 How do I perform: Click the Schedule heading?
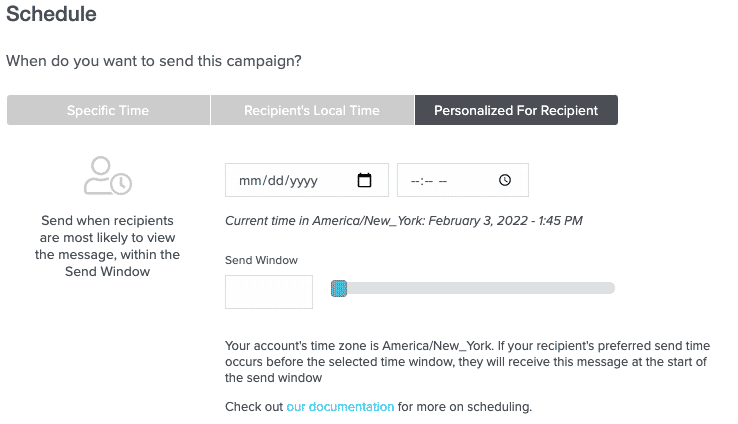pos(52,17)
